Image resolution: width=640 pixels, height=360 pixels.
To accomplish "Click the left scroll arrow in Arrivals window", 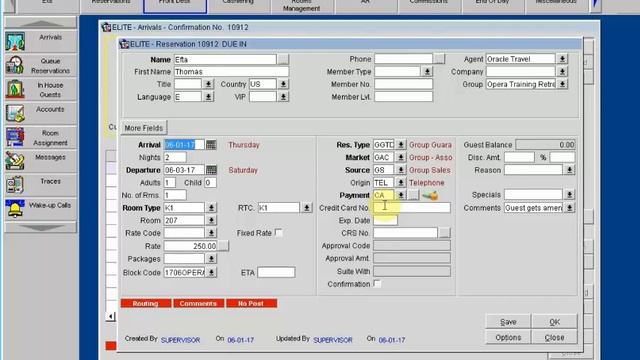I will point(111,316).
